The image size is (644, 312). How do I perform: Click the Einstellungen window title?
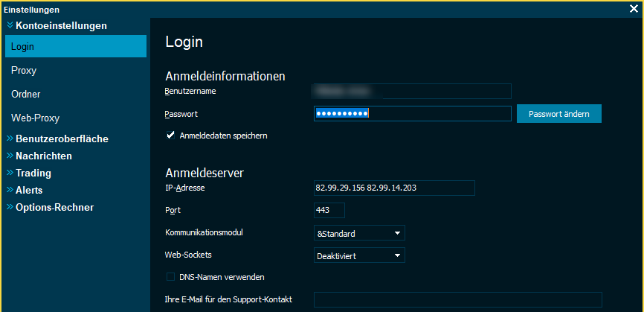click(x=32, y=10)
